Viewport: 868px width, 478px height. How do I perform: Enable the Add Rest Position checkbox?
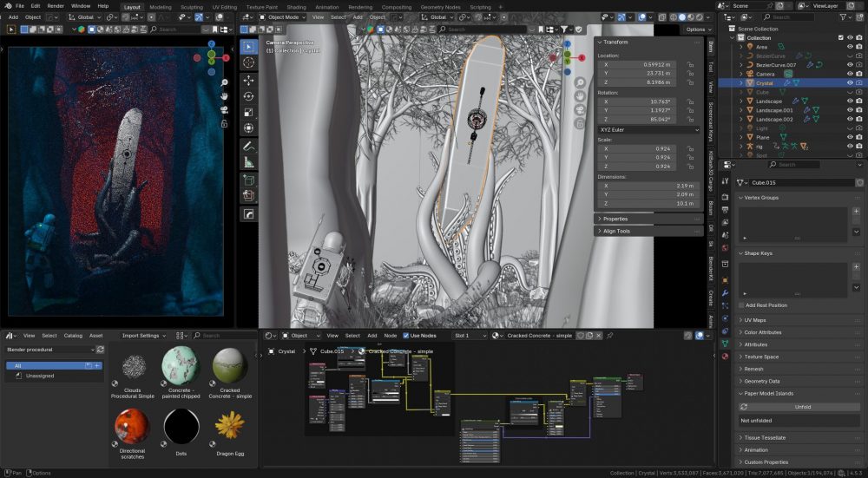pos(742,305)
